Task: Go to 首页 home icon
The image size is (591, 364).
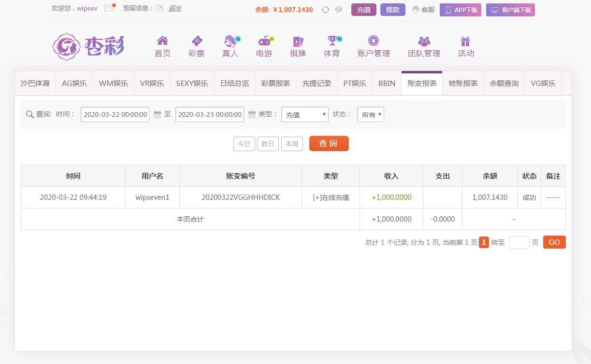Action: (x=162, y=46)
